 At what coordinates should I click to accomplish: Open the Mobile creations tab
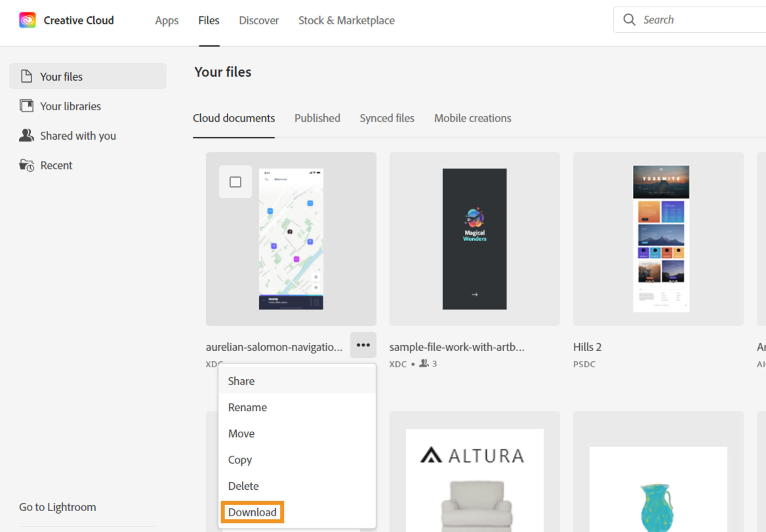coord(472,118)
